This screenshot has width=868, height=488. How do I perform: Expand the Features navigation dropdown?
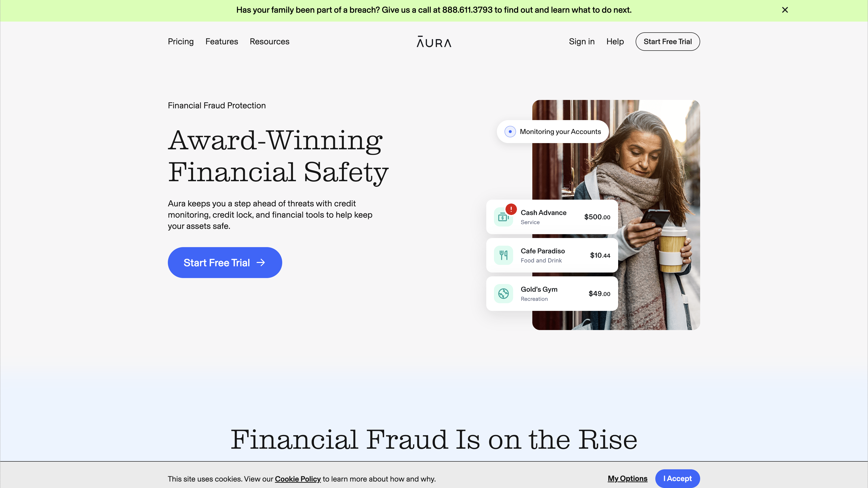(x=221, y=41)
